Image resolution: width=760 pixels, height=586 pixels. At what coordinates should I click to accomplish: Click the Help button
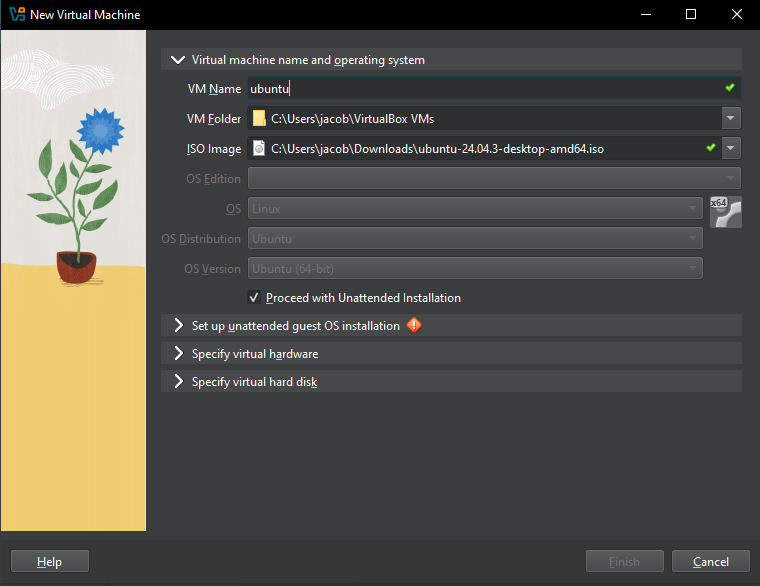pyautogui.click(x=50, y=562)
